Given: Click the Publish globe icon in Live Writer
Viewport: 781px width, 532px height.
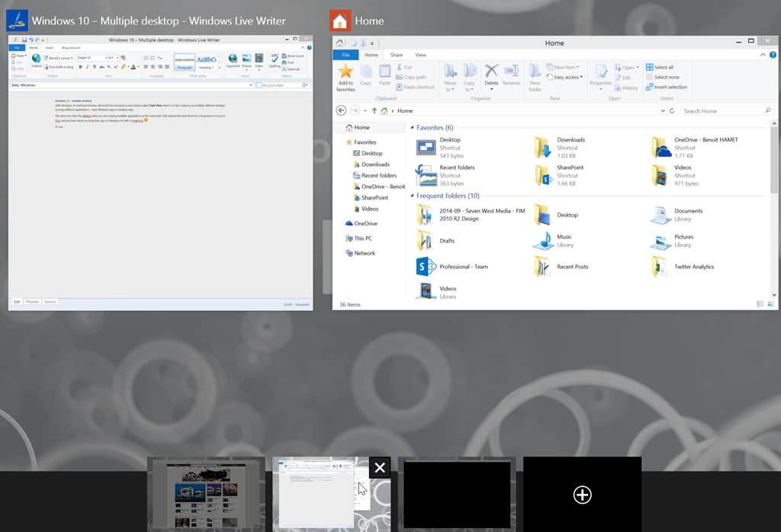Looking at the screenshot, I should (x=36, y=59).
